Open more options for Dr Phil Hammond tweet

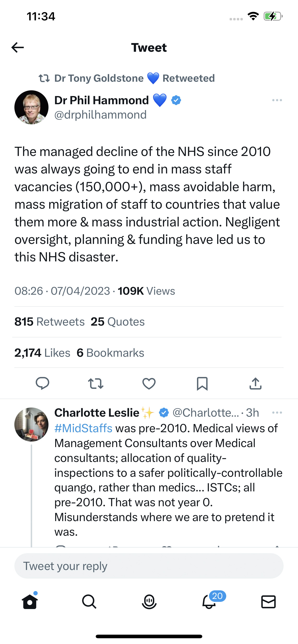tap(277, 100)
